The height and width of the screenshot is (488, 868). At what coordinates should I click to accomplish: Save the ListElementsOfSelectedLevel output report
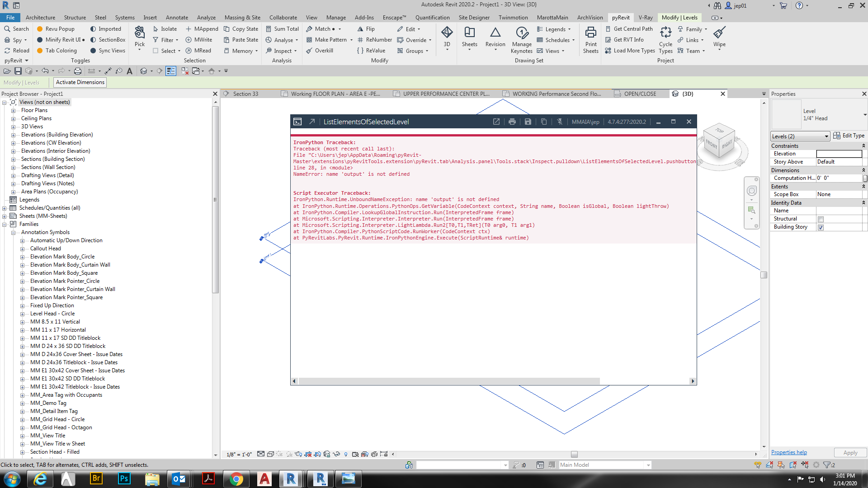tap(528, 122)
